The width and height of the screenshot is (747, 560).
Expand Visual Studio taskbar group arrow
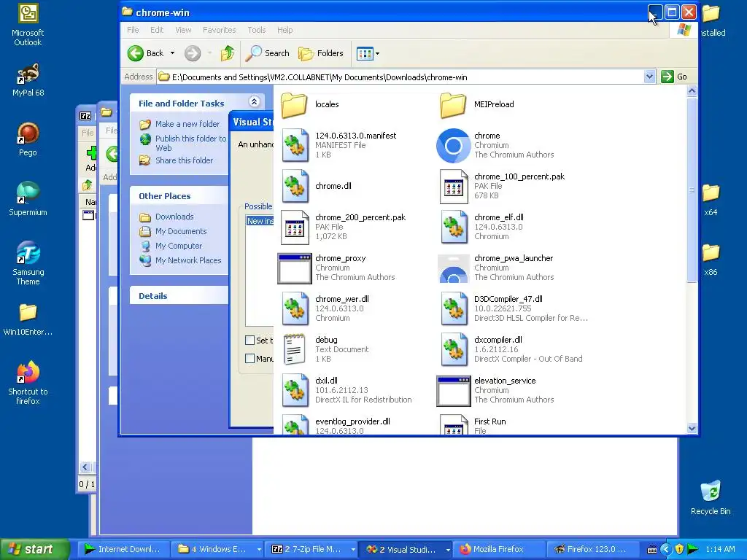(x=448, y=549)
